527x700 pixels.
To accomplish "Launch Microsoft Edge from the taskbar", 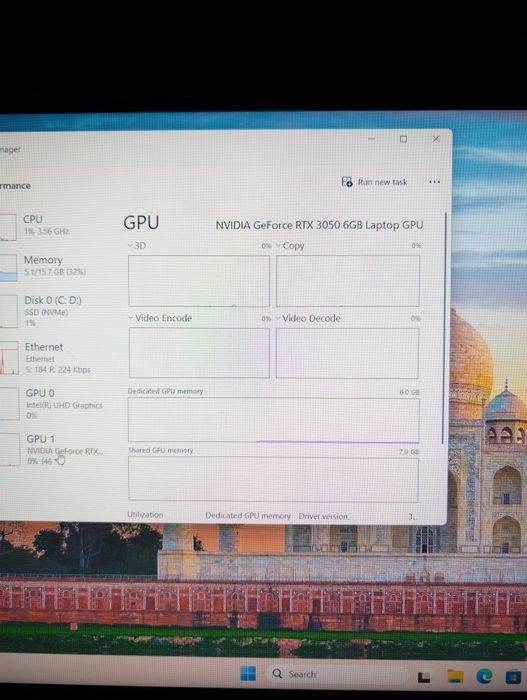I will (484, 676).
